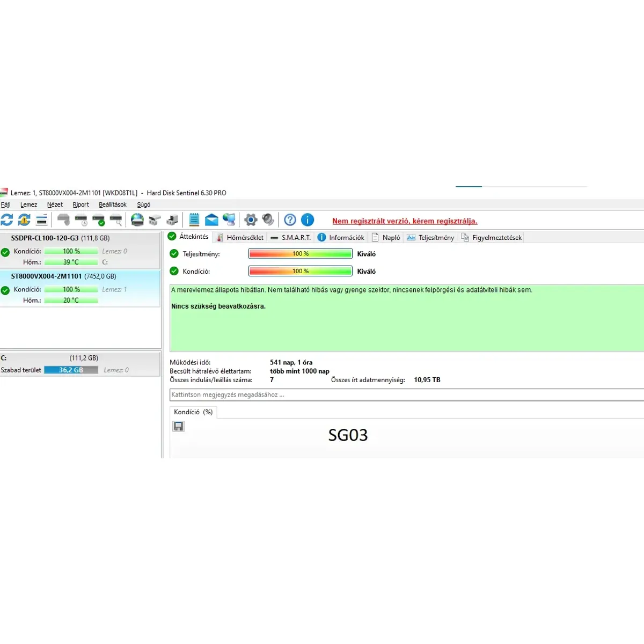Open help with the question mark icon
The width and height of the screenshot is (644, 644).
290,219
